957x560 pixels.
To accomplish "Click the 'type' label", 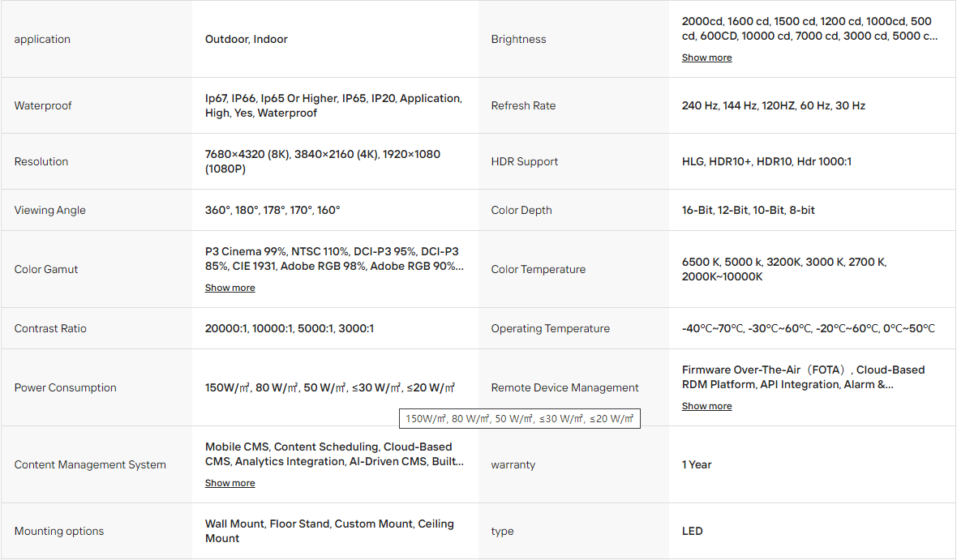I will click(502, 531).
